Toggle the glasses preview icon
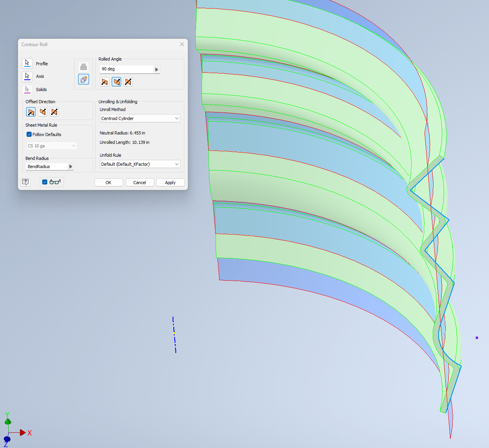Image resolution: width=489 pixels, height=448 pixels. click(55, 182)
